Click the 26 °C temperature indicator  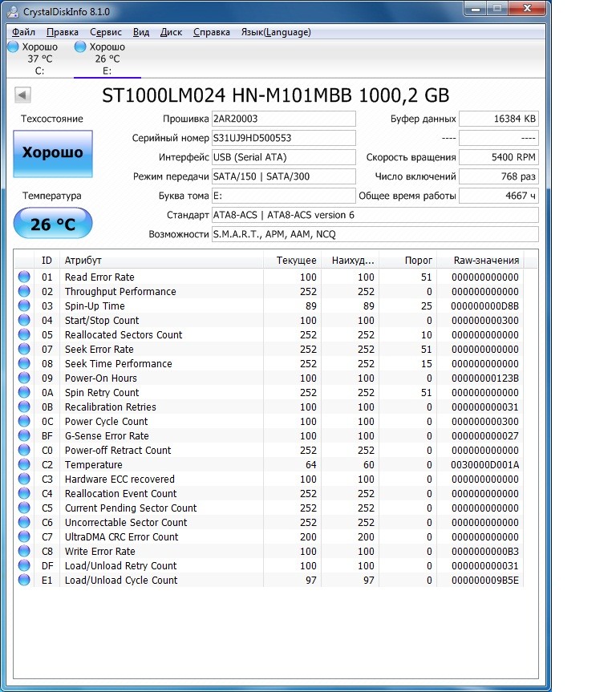[53, 224]
